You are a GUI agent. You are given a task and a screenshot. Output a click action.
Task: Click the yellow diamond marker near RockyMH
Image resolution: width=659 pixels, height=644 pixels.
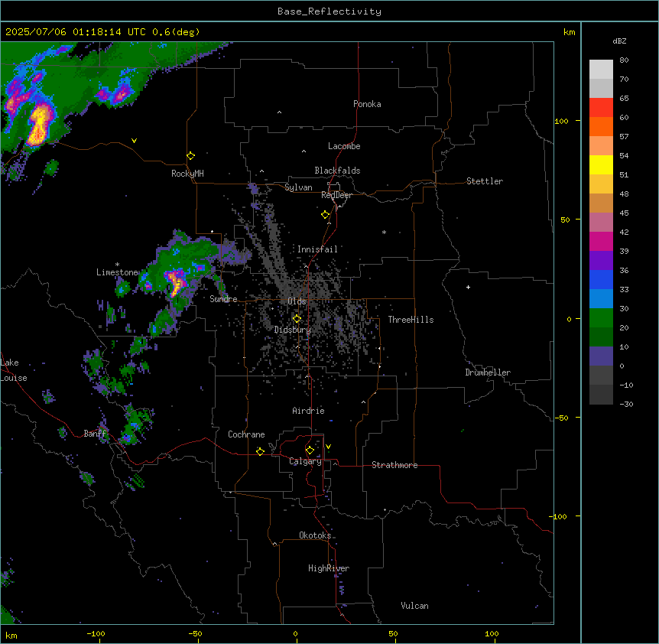pos(191,156)
